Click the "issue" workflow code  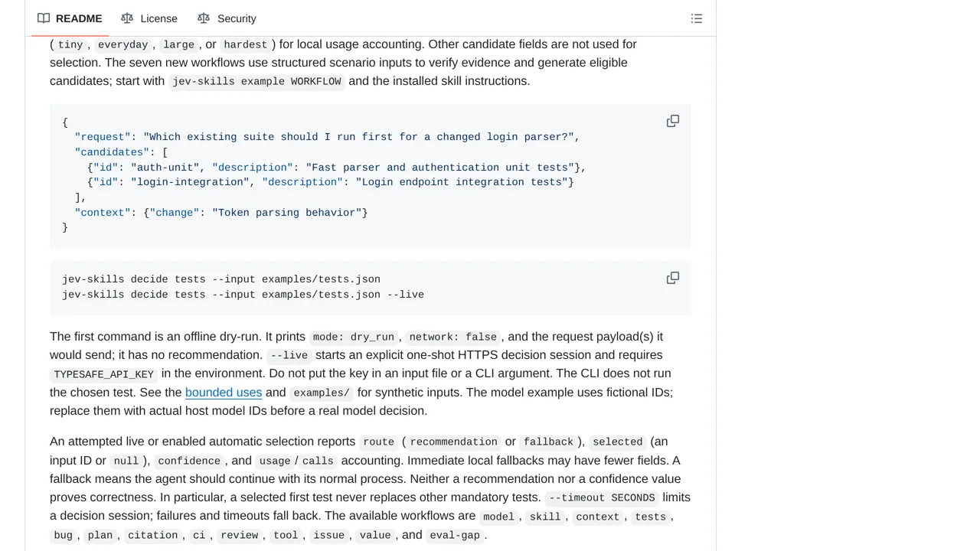[329, 536]
